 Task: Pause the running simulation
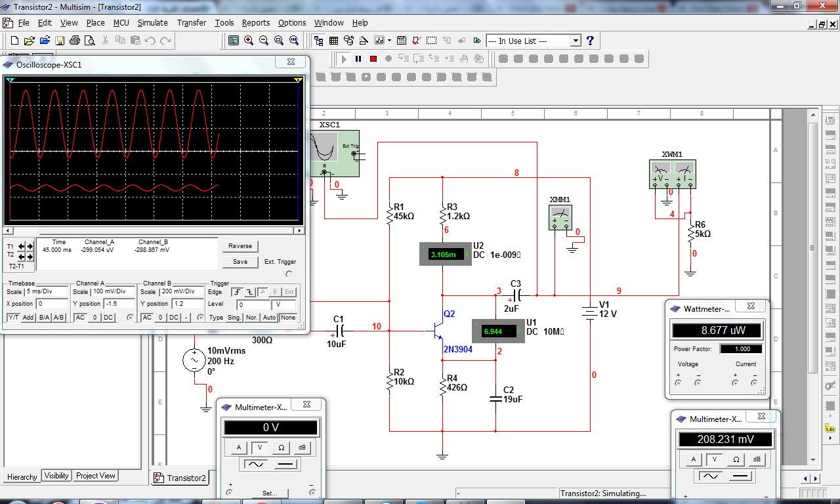tap(358, 58)
